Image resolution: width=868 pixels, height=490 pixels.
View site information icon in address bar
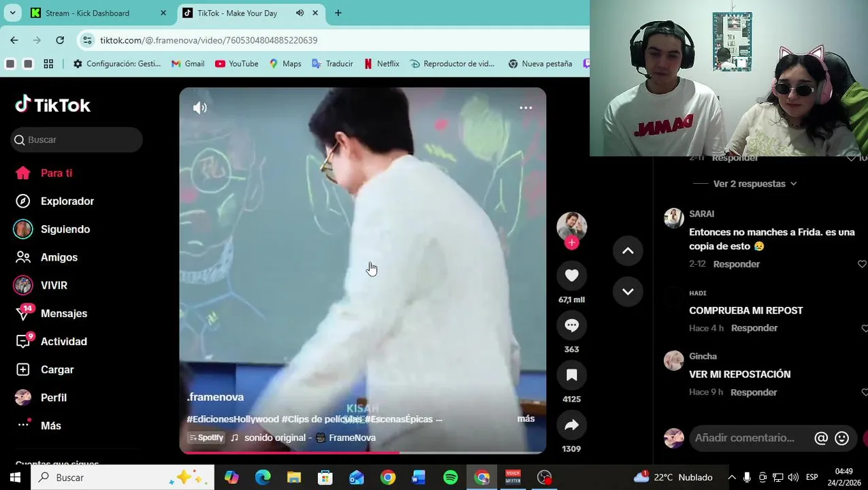(x=87, y=40)
